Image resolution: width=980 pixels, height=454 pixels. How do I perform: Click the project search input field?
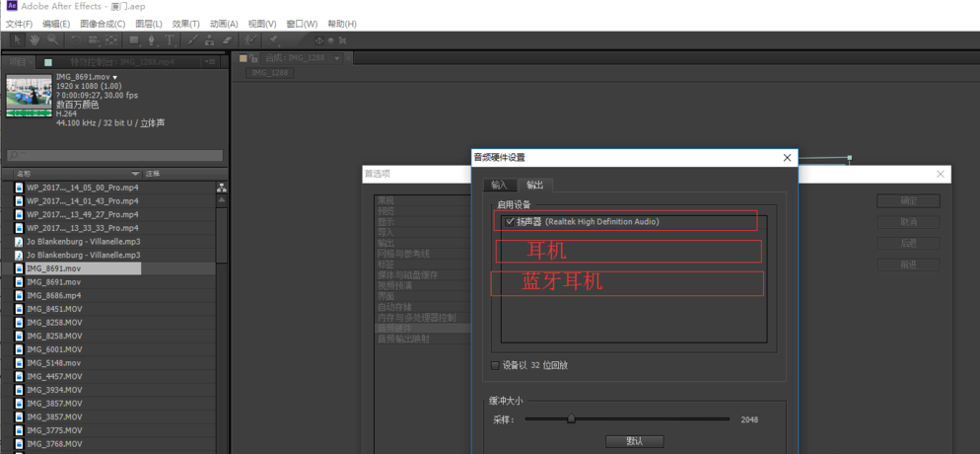[115, 155]
